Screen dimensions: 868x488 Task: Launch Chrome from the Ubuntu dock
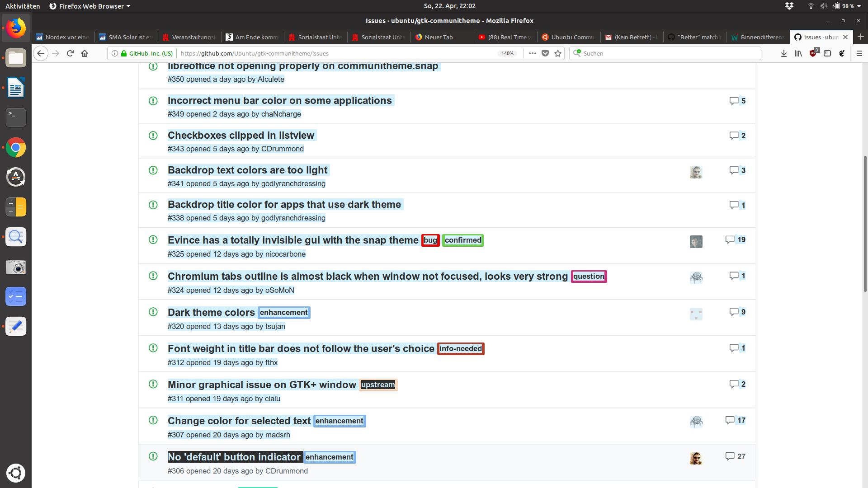[16, 147]
